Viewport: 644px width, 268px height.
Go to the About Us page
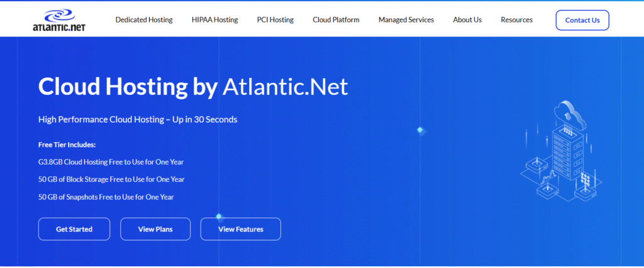tap(467, 20)
